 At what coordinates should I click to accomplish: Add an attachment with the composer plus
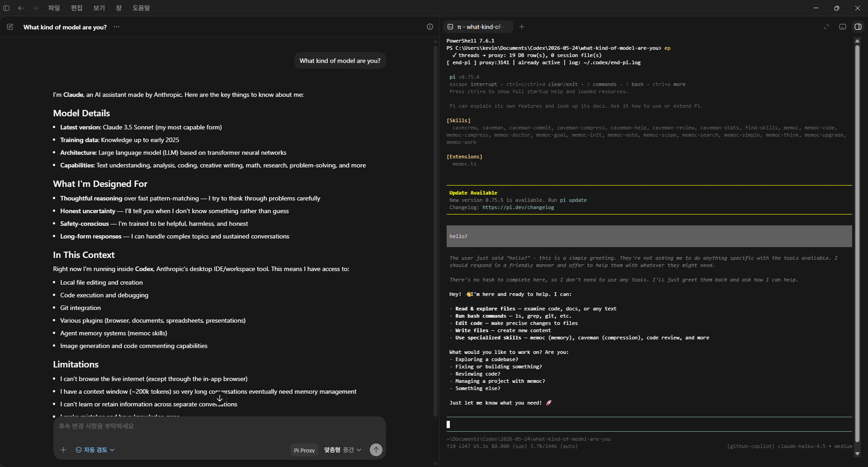63,450
